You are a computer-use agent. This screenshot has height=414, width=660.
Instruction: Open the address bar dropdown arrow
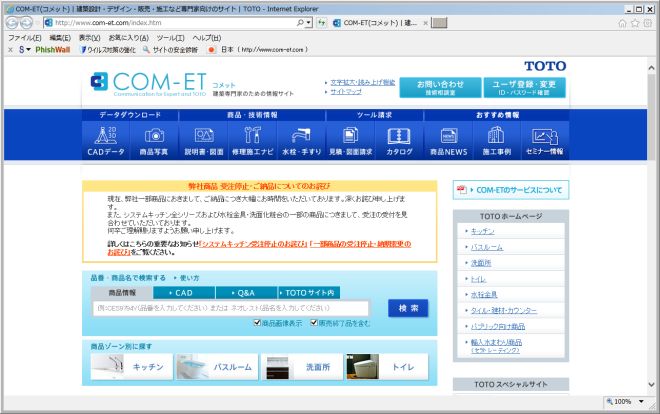[x=309, y=23]
